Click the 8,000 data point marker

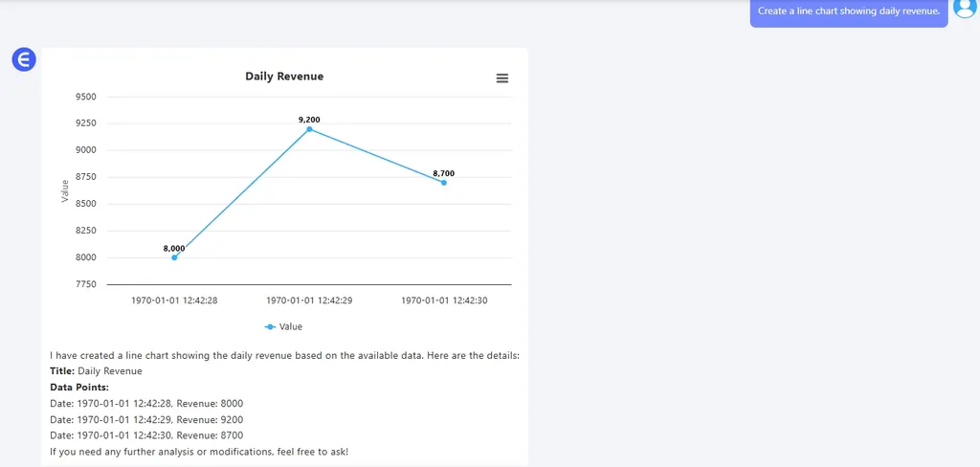(x=174, y=257)
